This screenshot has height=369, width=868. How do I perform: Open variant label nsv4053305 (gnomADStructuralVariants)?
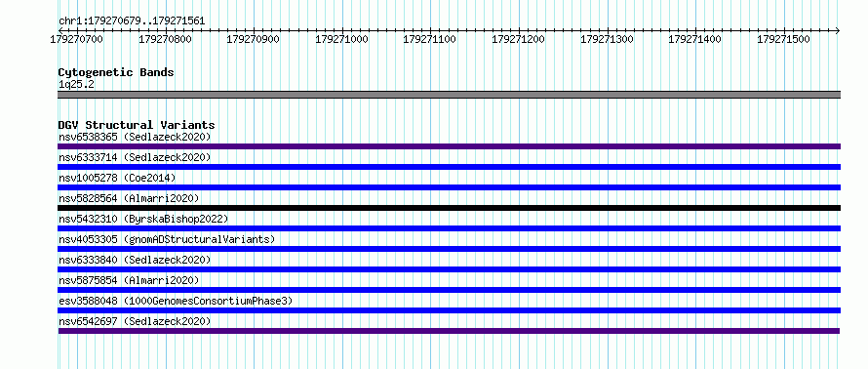167,239
